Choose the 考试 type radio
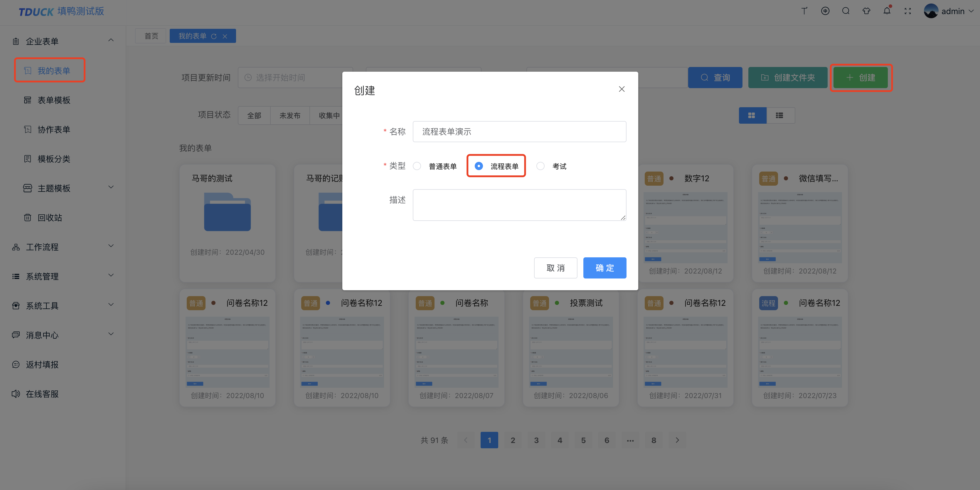Screen dimensions: 980x490 (x=540, y=166)
